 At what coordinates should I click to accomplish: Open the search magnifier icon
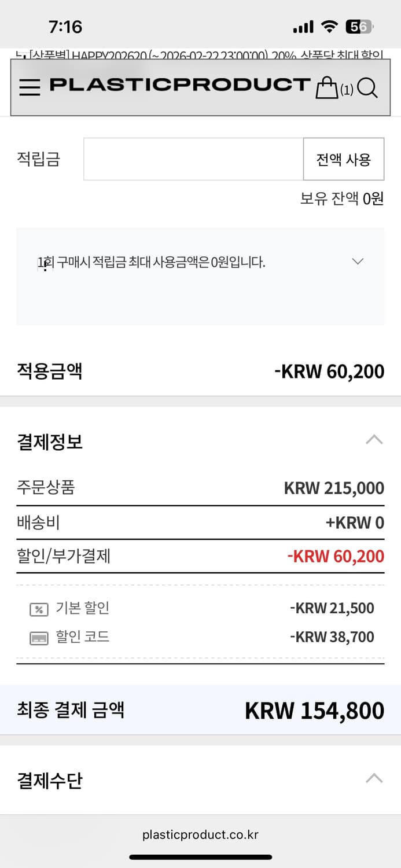367,89
